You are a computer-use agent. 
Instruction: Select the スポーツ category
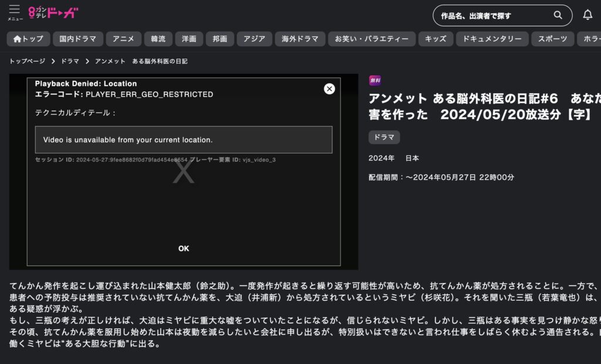[553, 39]
